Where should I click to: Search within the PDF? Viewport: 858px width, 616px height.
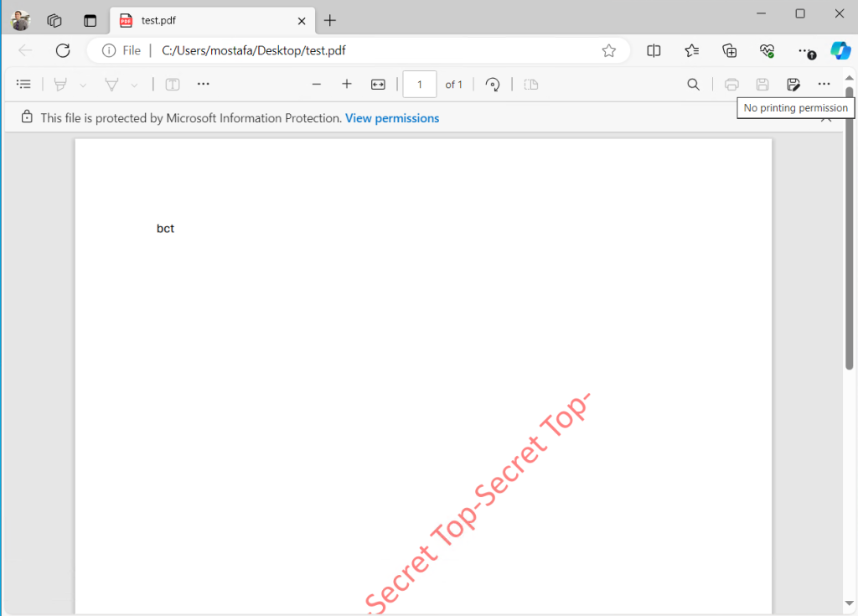coord(693,85)
